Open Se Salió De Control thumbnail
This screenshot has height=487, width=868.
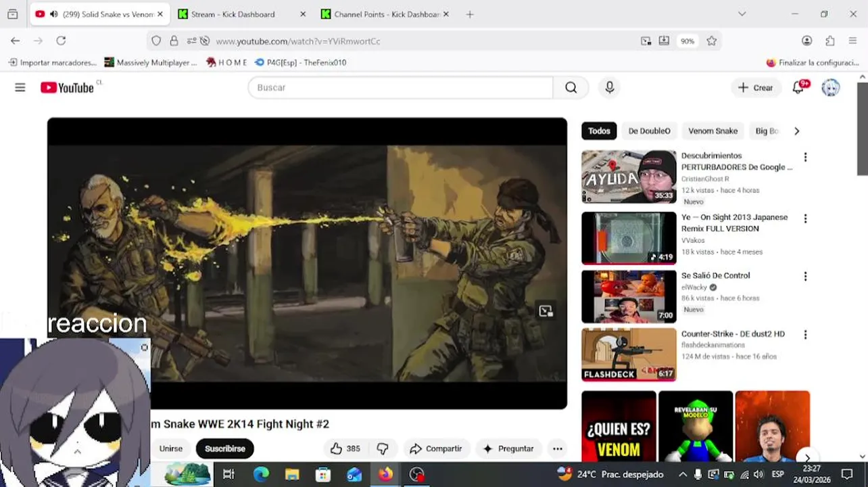[x=629, y=296]
